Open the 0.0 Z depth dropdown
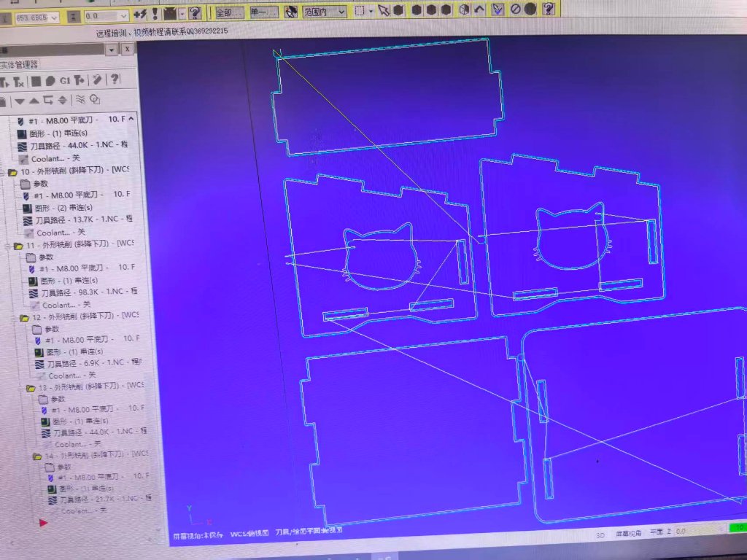 coord(124,16)
